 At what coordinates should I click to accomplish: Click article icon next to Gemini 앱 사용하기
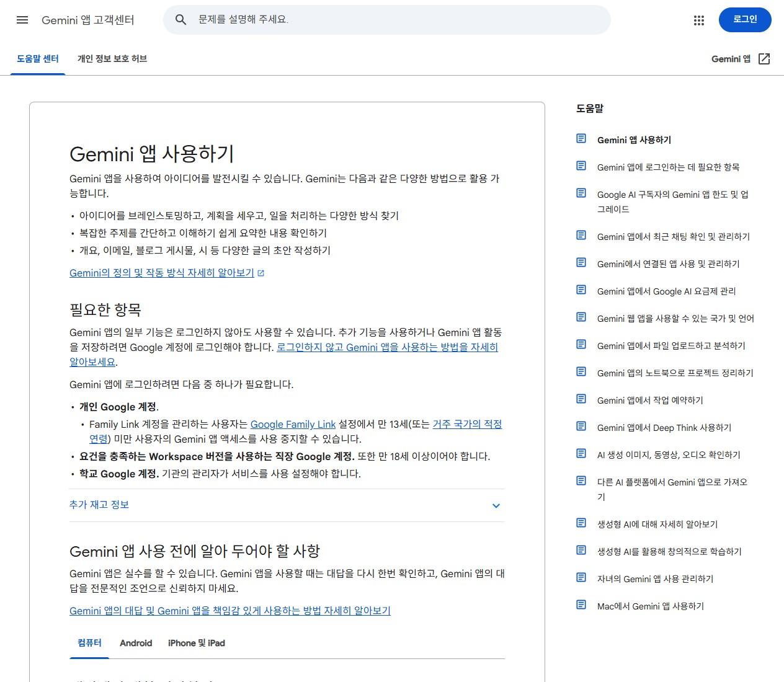581,138
